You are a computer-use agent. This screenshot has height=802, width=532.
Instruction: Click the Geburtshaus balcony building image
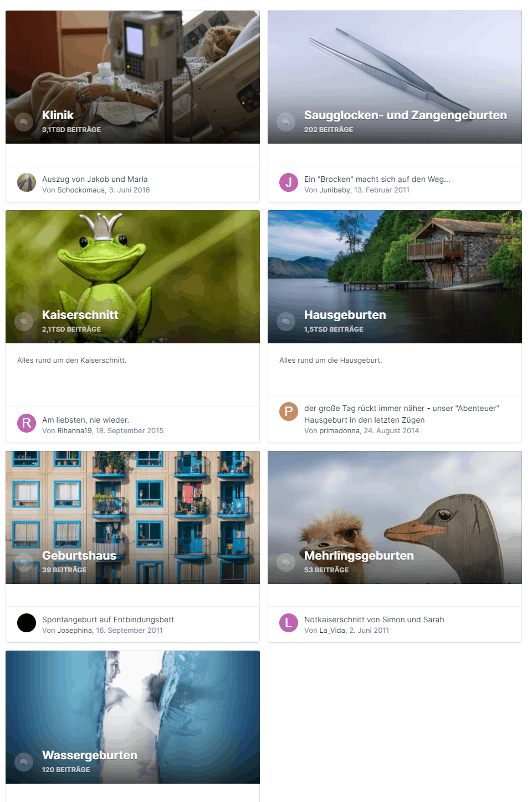tap(132, 517)
